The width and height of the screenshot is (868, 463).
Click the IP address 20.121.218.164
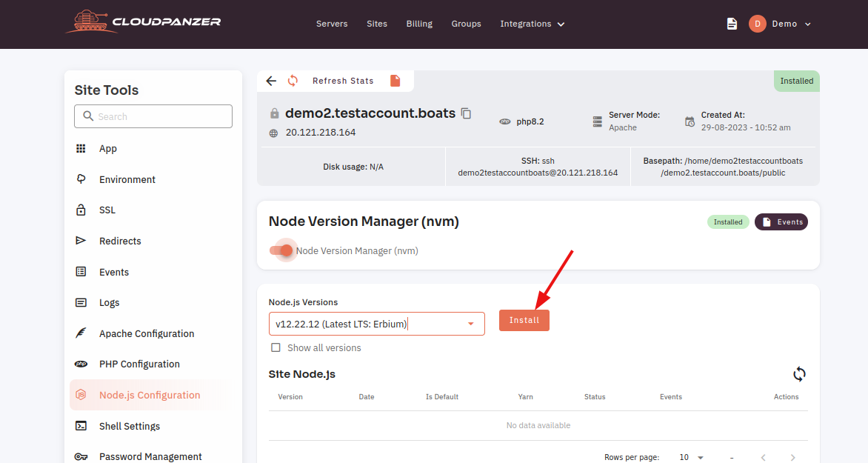321,133
